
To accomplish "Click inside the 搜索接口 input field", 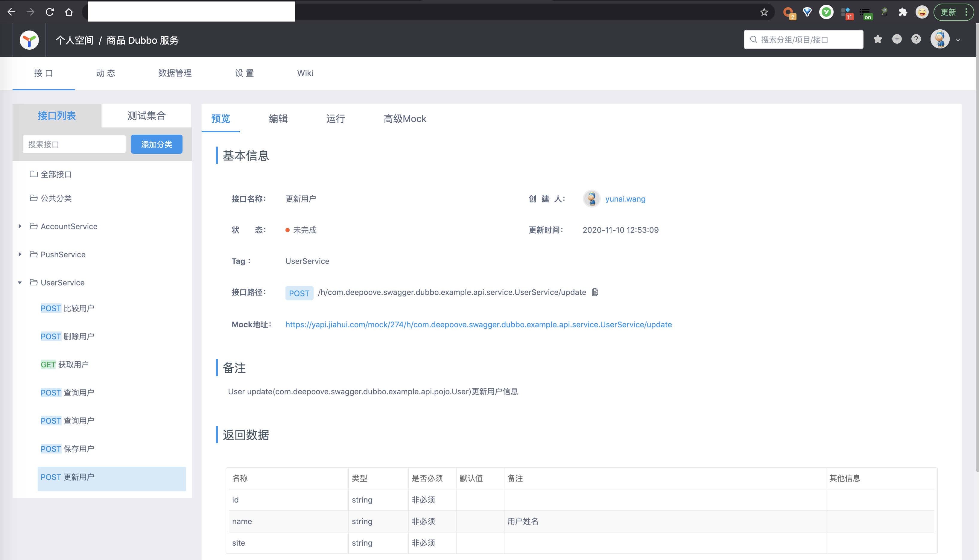I will tap(74, 144).
